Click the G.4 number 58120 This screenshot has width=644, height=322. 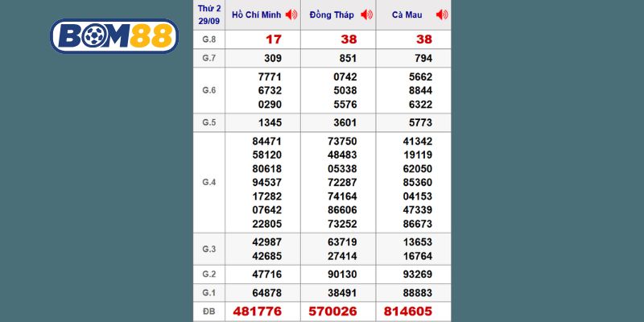tap(267, 155)
